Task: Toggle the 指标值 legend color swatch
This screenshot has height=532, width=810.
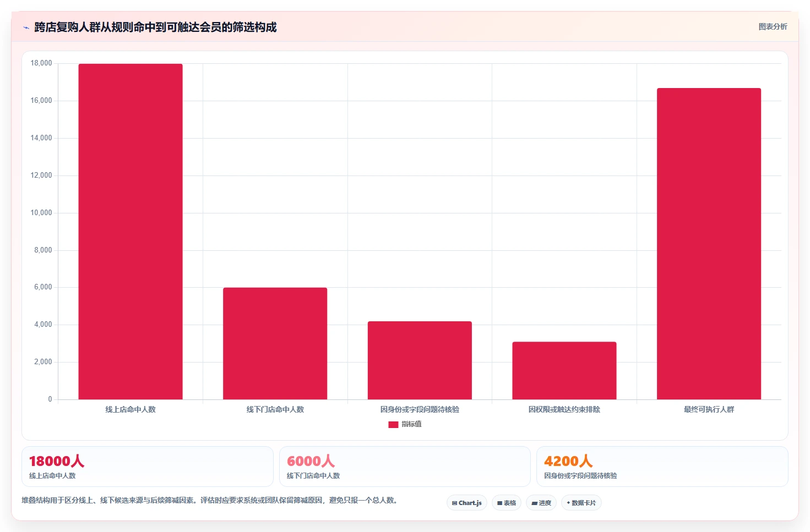Action: pos(393,425)
